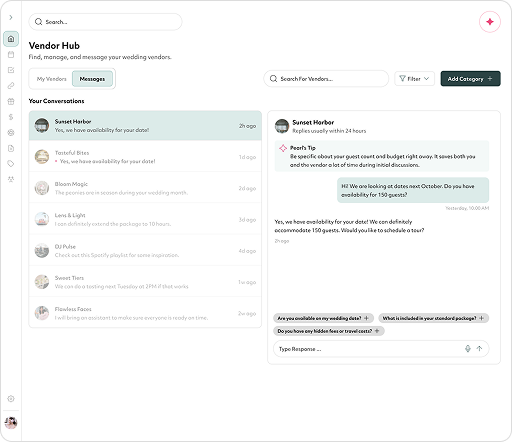The height and width of the screenshot is (442, 512).
Task: Open the Bloom Magic conversation
Action: click(x=145, y=188)
